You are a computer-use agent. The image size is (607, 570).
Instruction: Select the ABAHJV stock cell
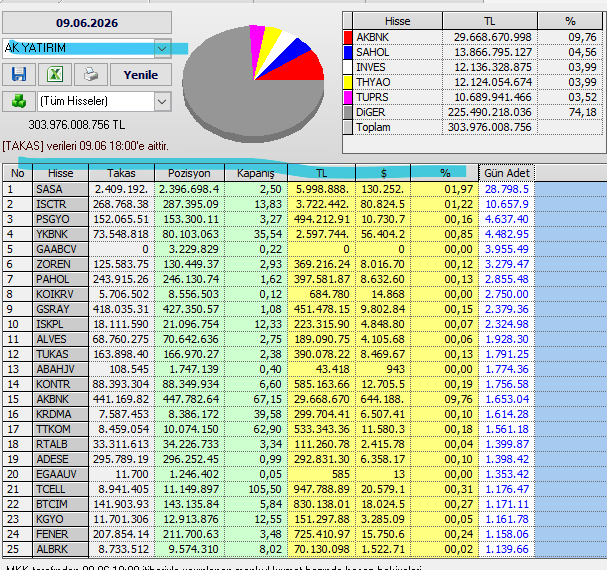pyautogui.click(x=60, y=369)
